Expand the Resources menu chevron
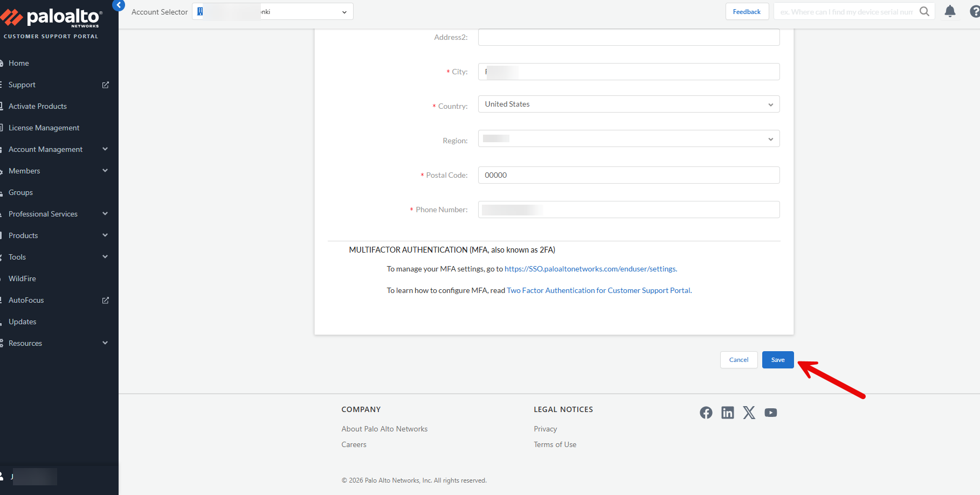The image size is (980, 495). tap(105, 343)
